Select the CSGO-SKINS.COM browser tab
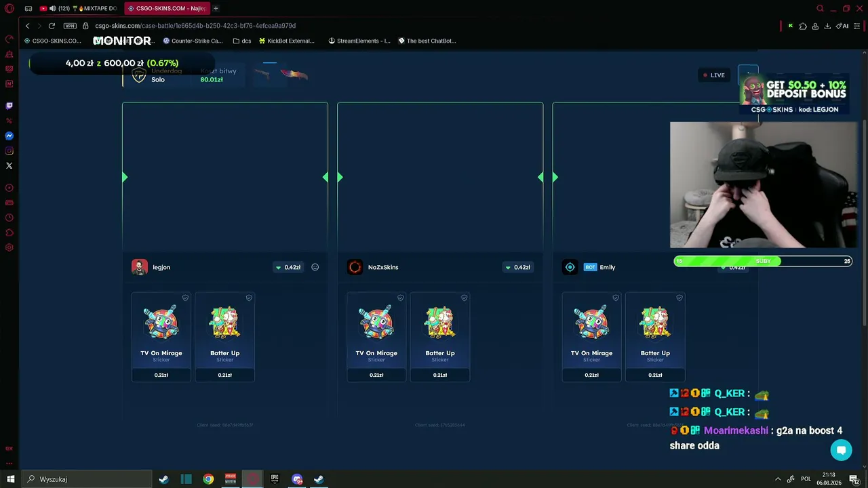Viewport: 868px width, 488px height. [167, 9]
